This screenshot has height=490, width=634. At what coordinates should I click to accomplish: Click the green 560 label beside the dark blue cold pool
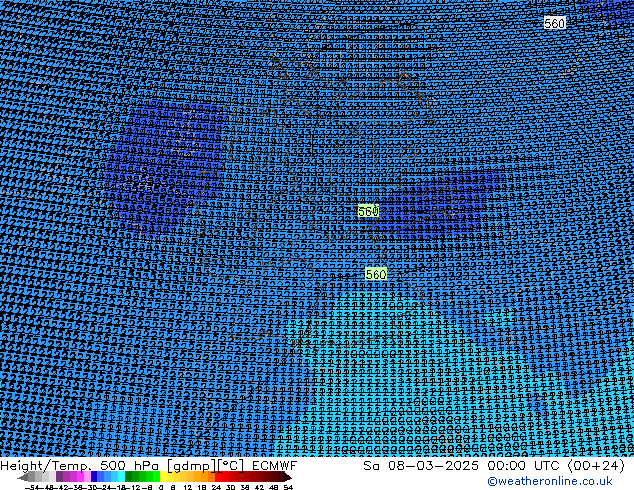coord(368,211)
